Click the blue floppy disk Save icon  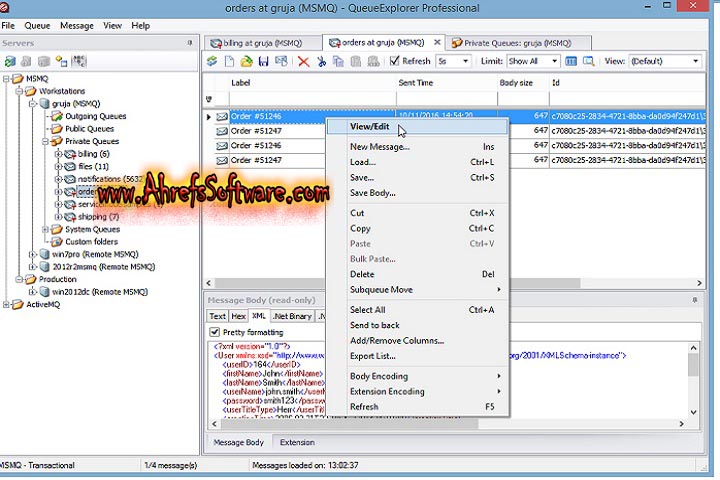tap(263, 62)
